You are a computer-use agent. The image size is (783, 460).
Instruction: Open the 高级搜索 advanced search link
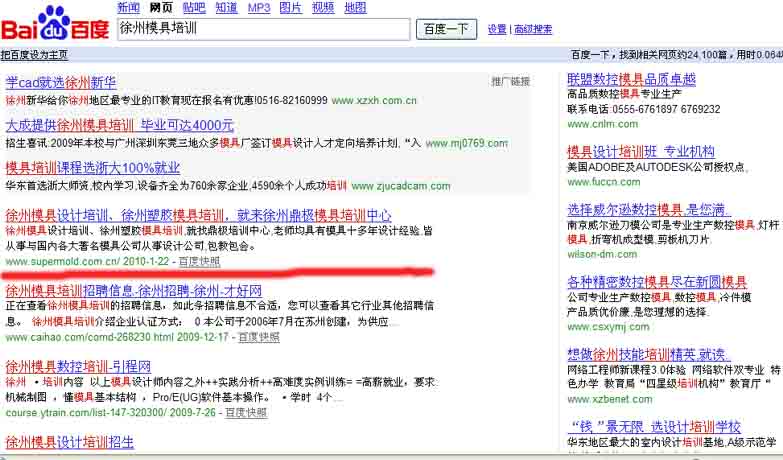533,29
